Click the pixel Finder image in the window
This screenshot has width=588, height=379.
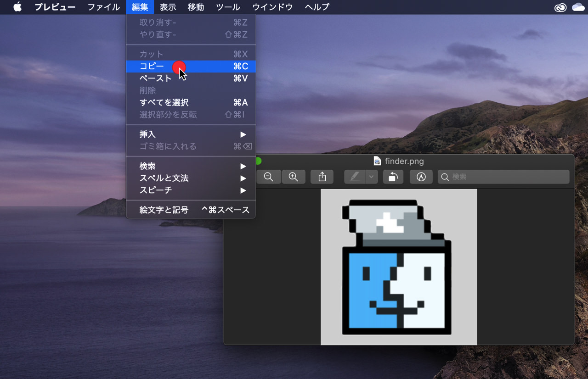pyautogui.click(x=399, y=267)
